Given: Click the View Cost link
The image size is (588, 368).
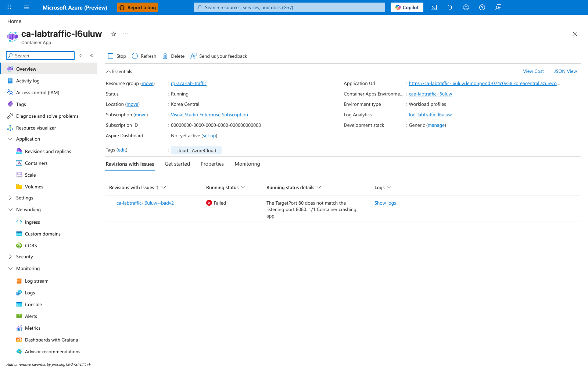Looking at the screenshot, I should pyautogui.click(x=533, y=71).
